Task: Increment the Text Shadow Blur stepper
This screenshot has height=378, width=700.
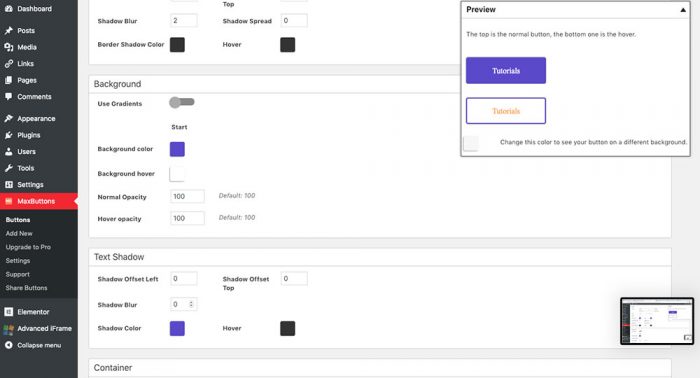Action: 191,302
